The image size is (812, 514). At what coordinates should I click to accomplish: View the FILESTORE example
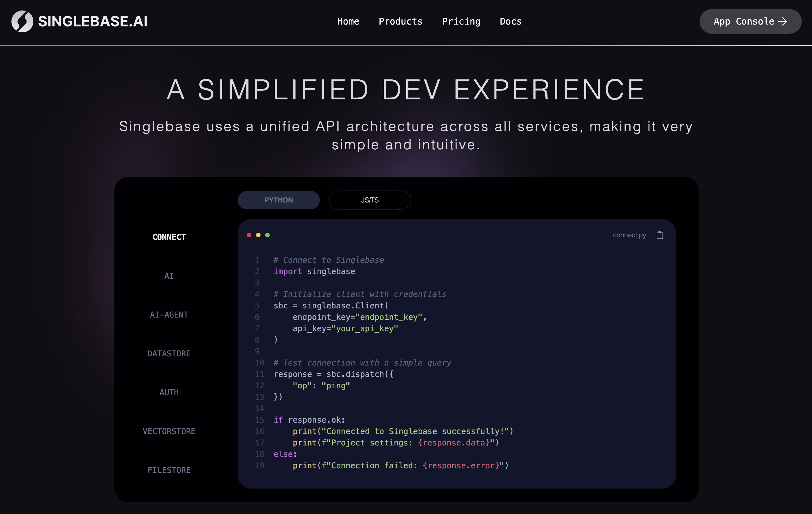pyautogui.click(x=169, y=470)
